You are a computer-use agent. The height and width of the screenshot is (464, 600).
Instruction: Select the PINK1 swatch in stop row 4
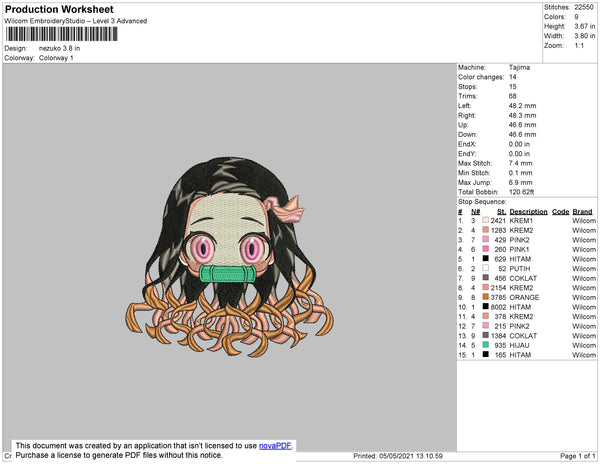pos(486,249)
